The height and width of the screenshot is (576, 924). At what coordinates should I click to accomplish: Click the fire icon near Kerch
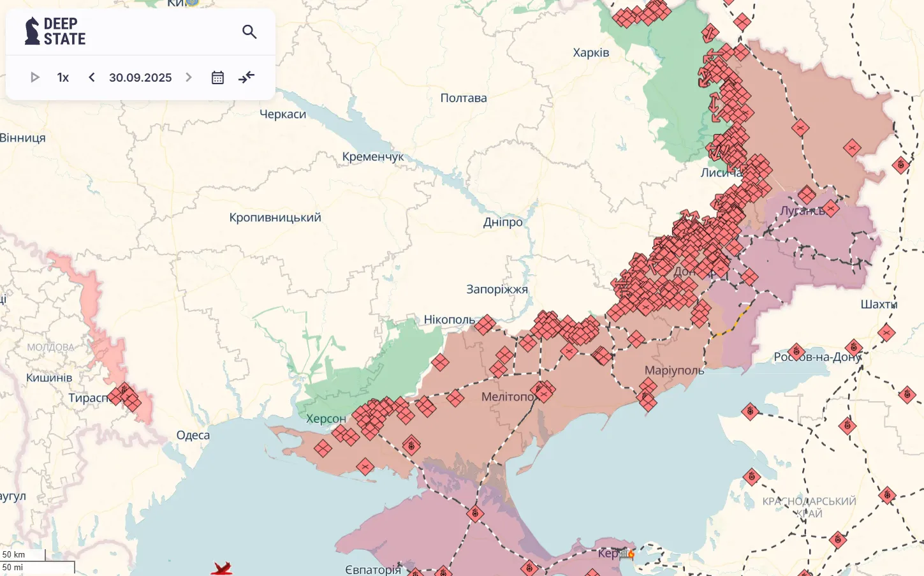tap(631, 554)
